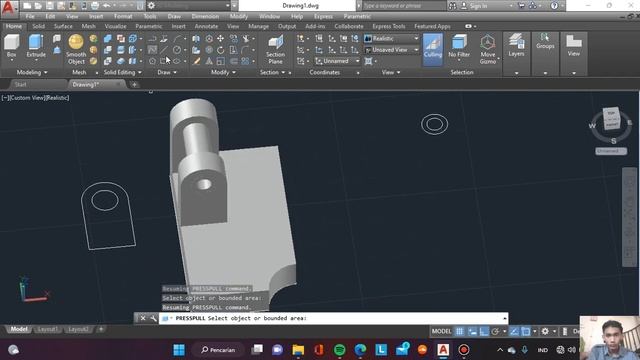
Task: Click the Undo arrow in quick access toolbar
Action: click(107, 6)
